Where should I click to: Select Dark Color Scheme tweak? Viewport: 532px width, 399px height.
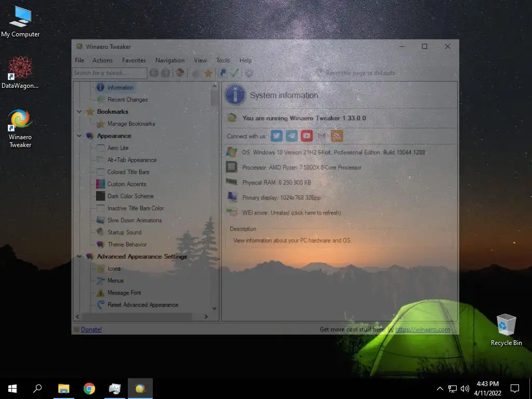coord(130,196)
